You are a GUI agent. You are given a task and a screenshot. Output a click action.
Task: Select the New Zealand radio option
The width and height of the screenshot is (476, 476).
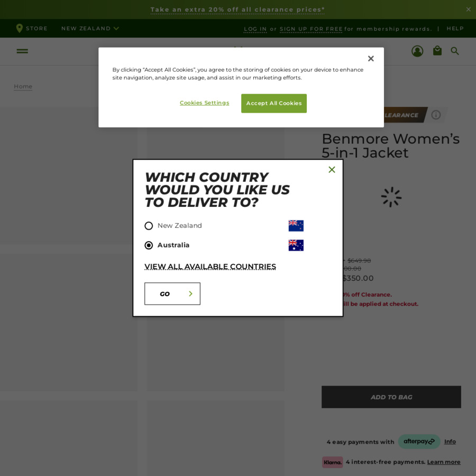(x=149, y=225)
